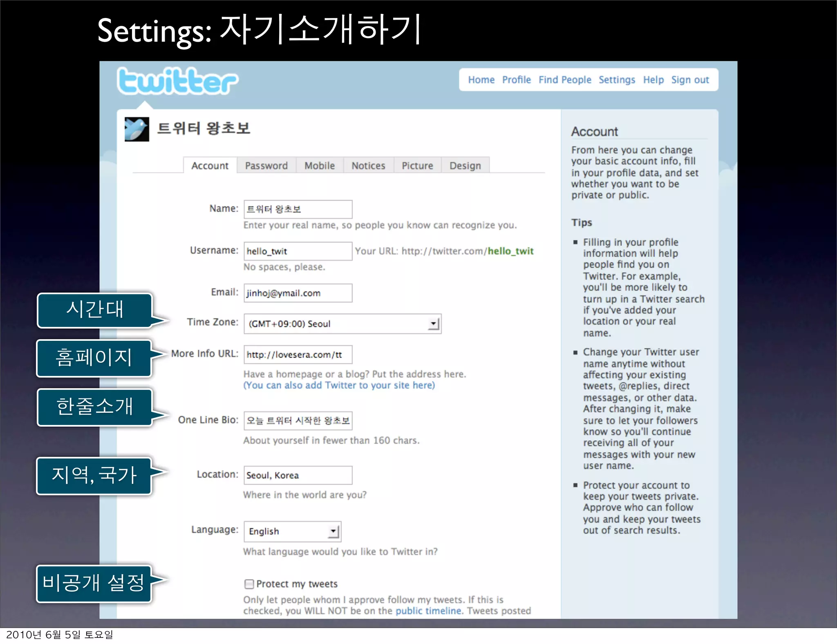Click the 'Account' sidebar heading
This screenshot has width=837, height=644.
[594, 132]
